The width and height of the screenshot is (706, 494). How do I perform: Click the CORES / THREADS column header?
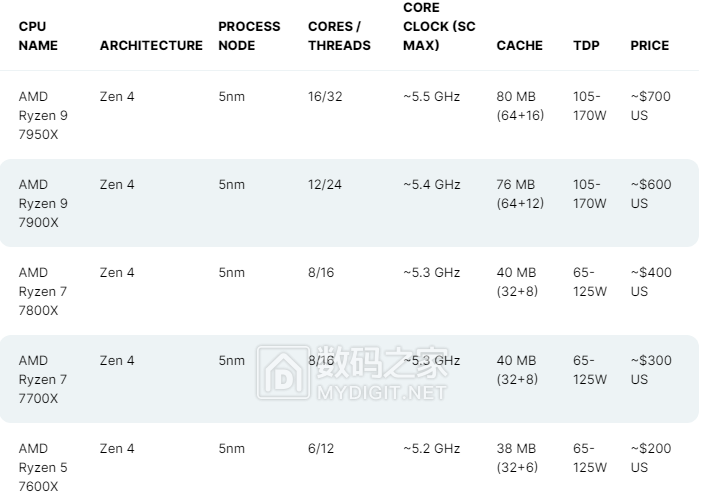(x=339, y=36)
